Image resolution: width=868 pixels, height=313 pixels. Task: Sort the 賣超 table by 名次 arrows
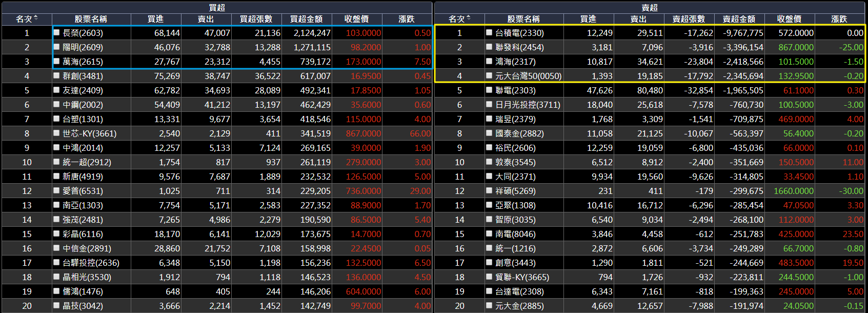tap(469, 18)
